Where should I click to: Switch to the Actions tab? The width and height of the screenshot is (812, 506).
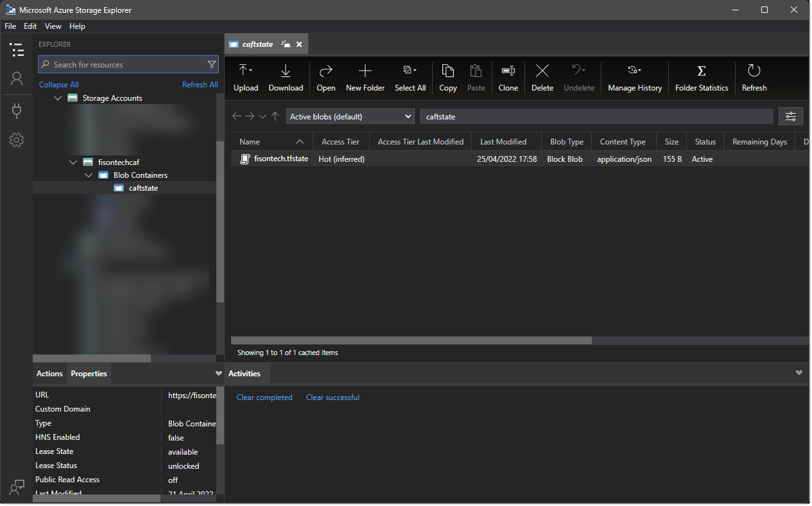pyautogui.click(x=49, y=374)
